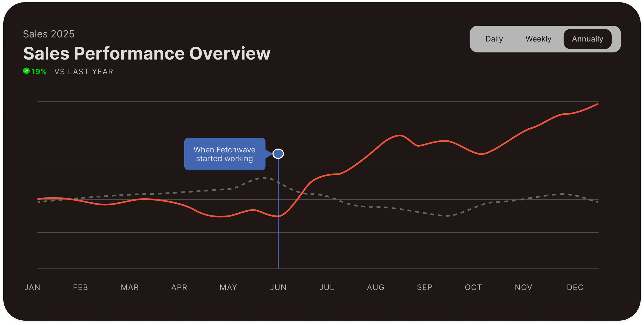Click the AUG month label
644x325 pixels.
pyautogui.click(x=376, y=287)
